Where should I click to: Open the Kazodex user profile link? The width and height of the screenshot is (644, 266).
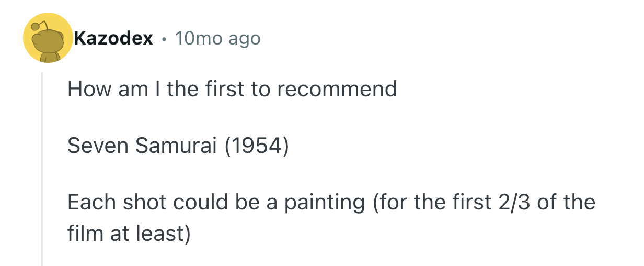(x=113, y=38)
